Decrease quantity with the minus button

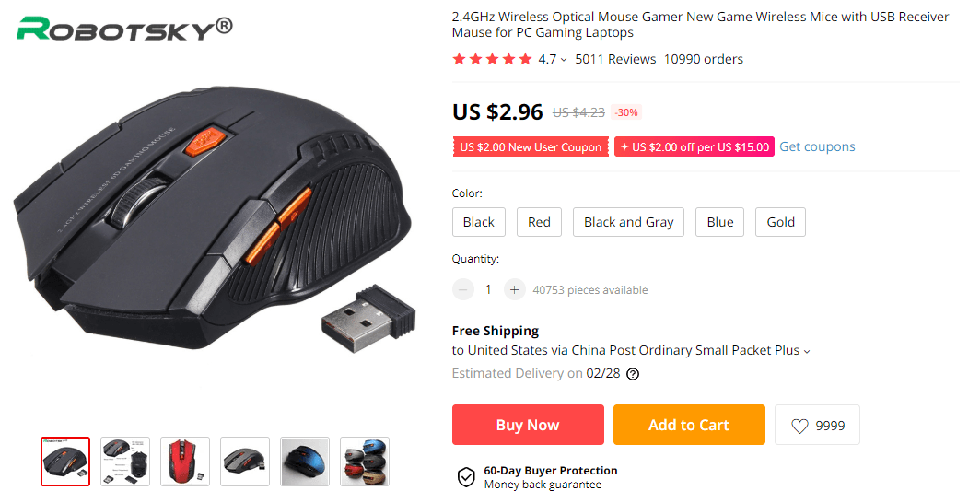(x=462, y=289)
